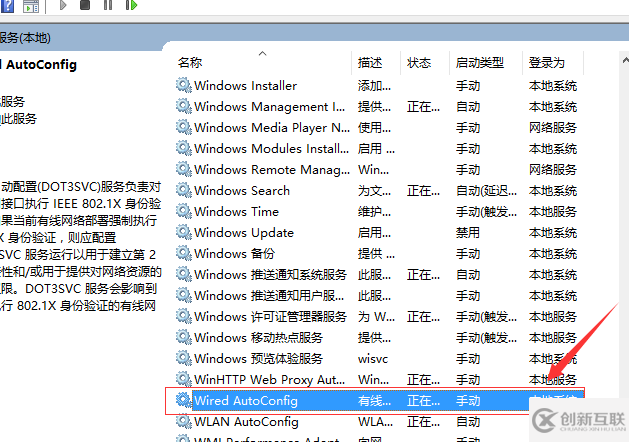Click the gear icon for Wired AutoConfig
The height and width of the screenshot is (442, 629).
coord(184,400)
